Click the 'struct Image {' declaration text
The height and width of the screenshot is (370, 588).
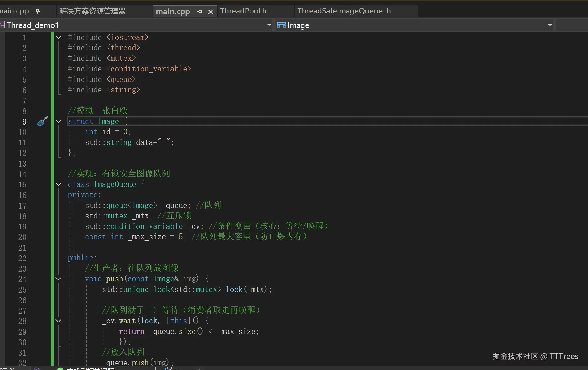97,121
